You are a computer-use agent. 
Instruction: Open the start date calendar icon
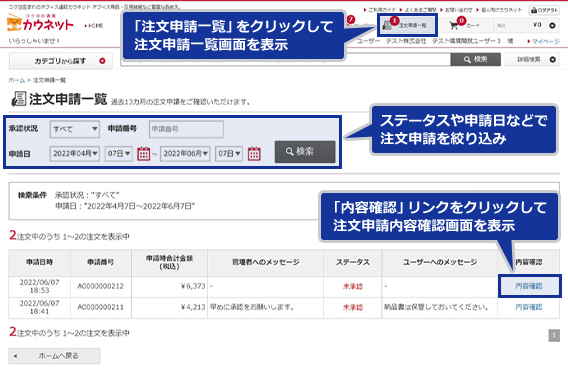click(143, 154)
